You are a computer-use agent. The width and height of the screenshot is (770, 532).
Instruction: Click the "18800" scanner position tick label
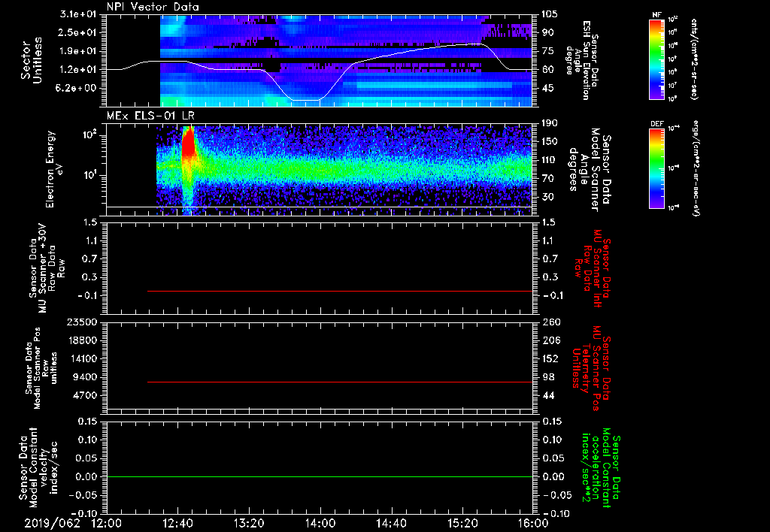pos(83,340)
